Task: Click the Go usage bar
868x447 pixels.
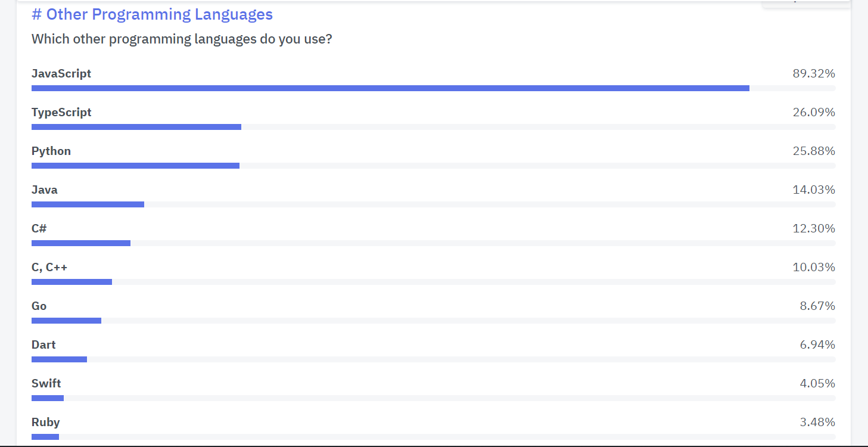Action: (x=433, y=321)
